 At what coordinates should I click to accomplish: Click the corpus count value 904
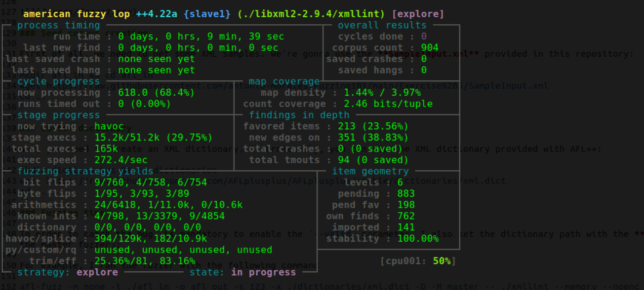pos(430,48)
